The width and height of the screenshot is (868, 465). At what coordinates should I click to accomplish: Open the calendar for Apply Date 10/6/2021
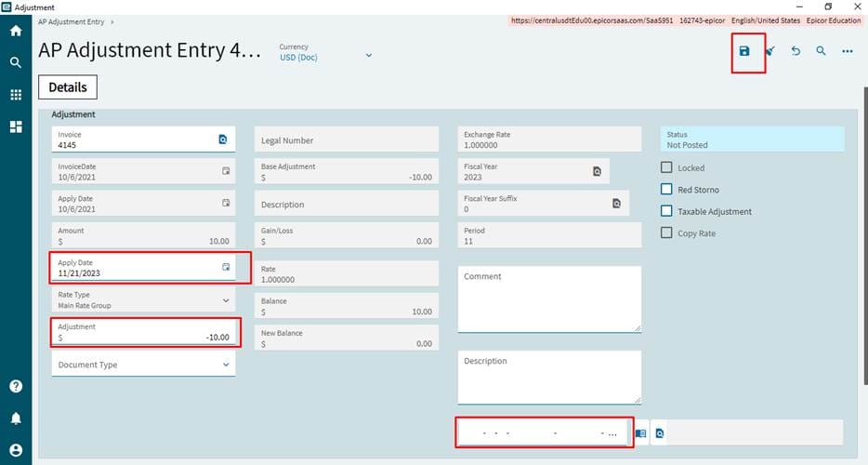[x=226, y=203]
